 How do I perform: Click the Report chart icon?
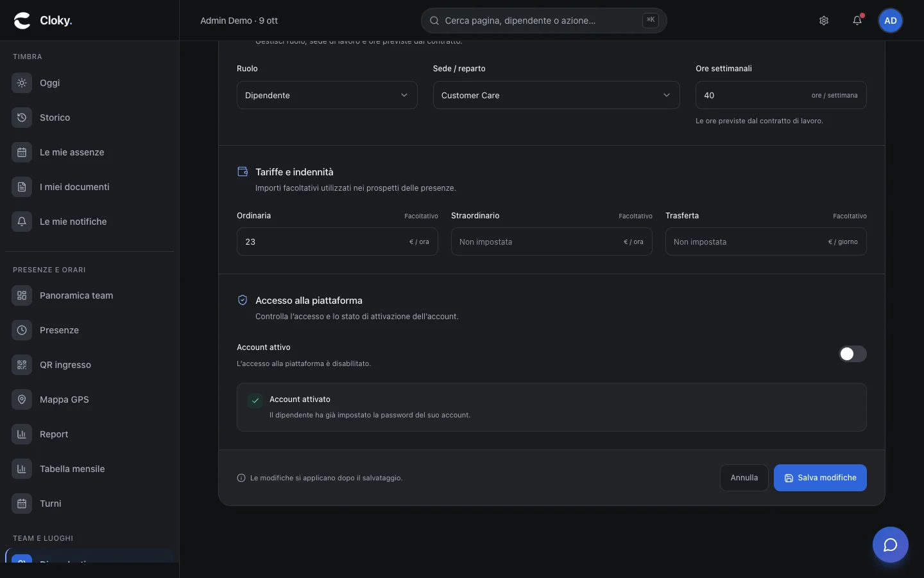pos(22,434)
